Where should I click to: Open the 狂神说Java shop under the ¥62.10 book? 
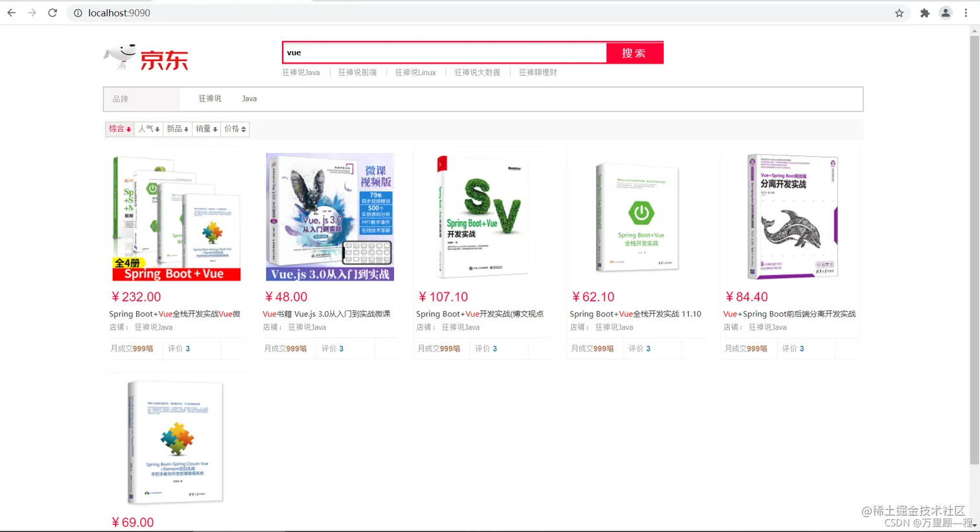pos(614,327)
